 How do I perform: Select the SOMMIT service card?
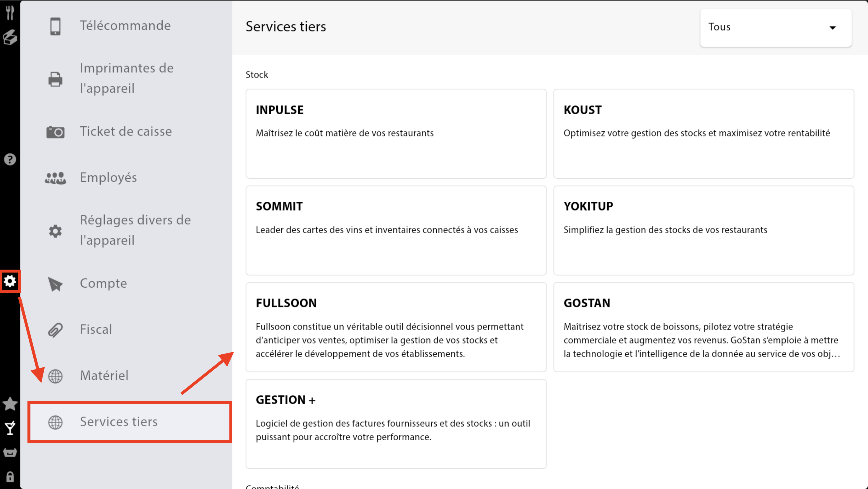(x=396, y=230)
